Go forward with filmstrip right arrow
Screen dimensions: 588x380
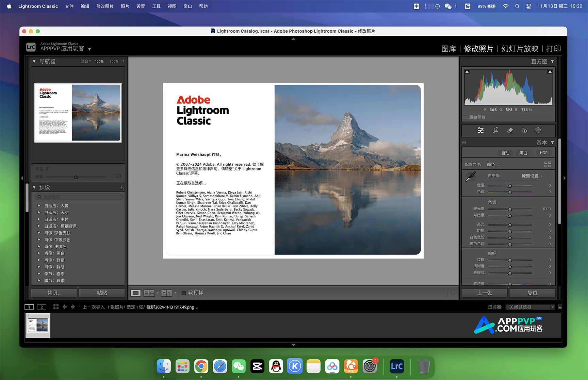(x=73, y=307)
